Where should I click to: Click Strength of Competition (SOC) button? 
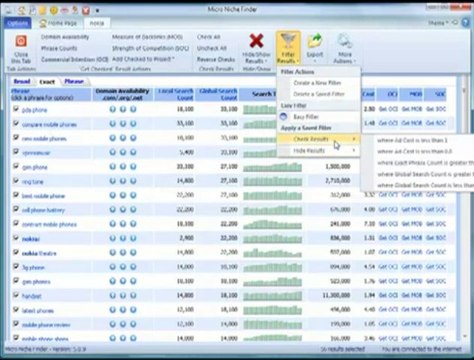pos(150,48)
